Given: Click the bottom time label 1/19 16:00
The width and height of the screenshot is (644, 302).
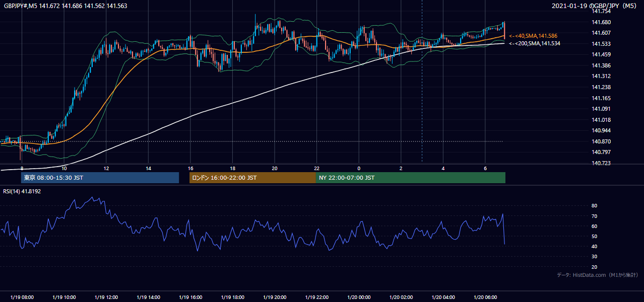Looking at the screenshot, I should coord(190,297).
